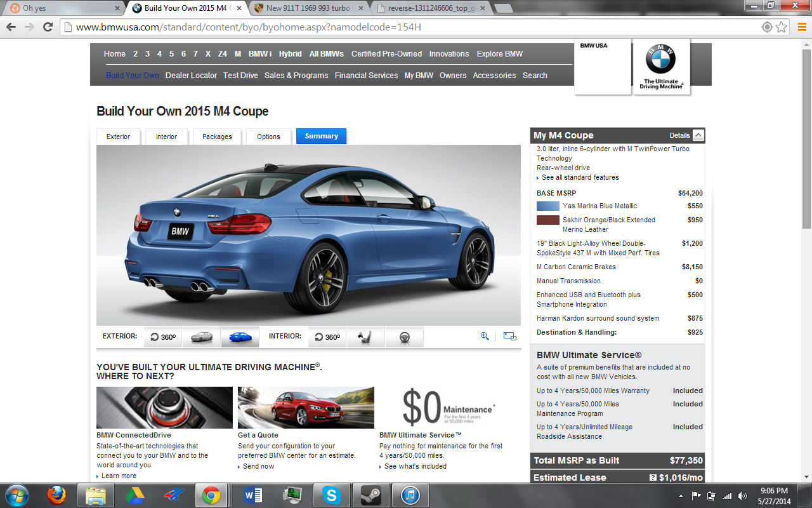Switch to the Exterior tab
The image size is (812, 508).
pyautogui.click(x=118, y=137)
